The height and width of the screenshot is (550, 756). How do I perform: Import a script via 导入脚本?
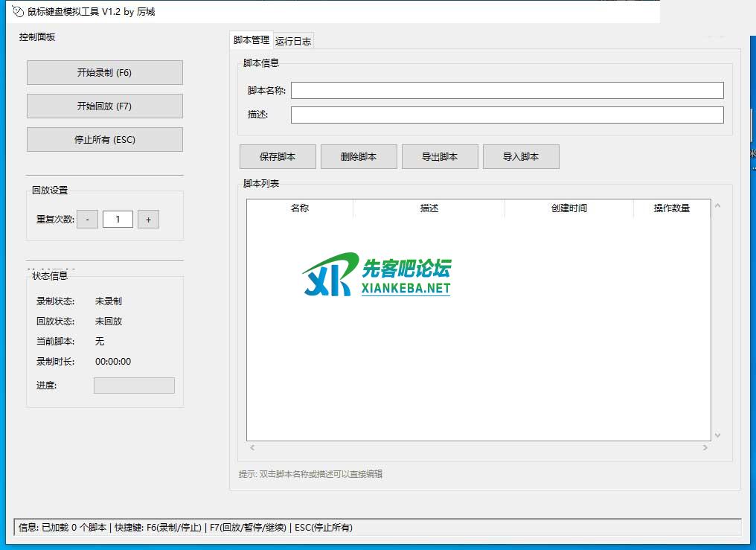pos(521,157)
